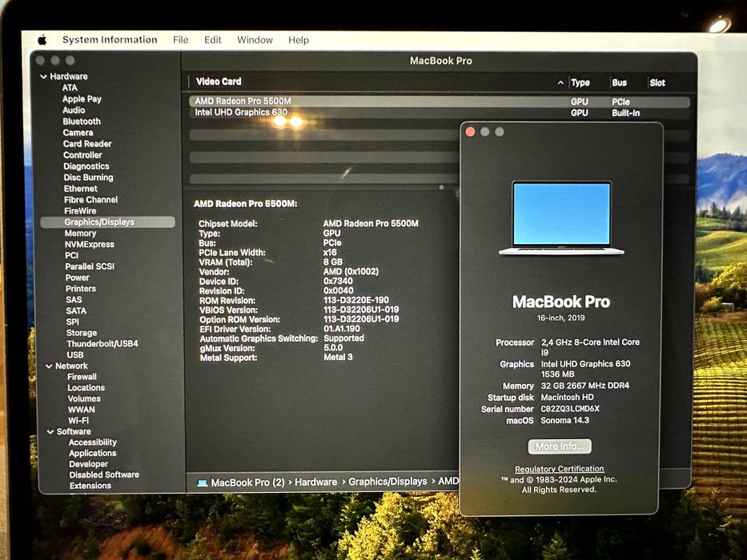Screen dimensions: 747x560
Task: Open the Apple menu
Action: pyautogui.click(x=42, y=40)
